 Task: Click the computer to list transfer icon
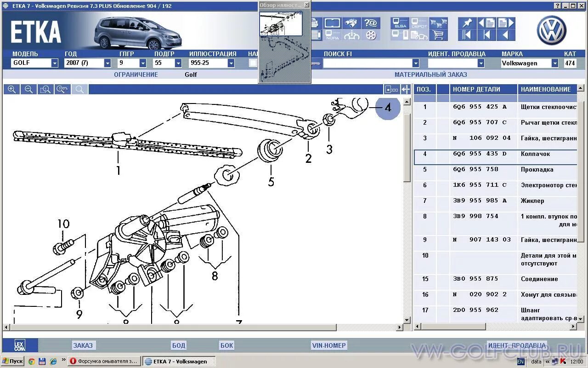(400, 35)
